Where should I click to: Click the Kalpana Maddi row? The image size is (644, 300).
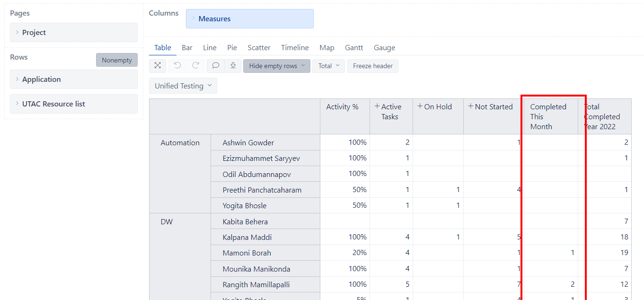265,237
